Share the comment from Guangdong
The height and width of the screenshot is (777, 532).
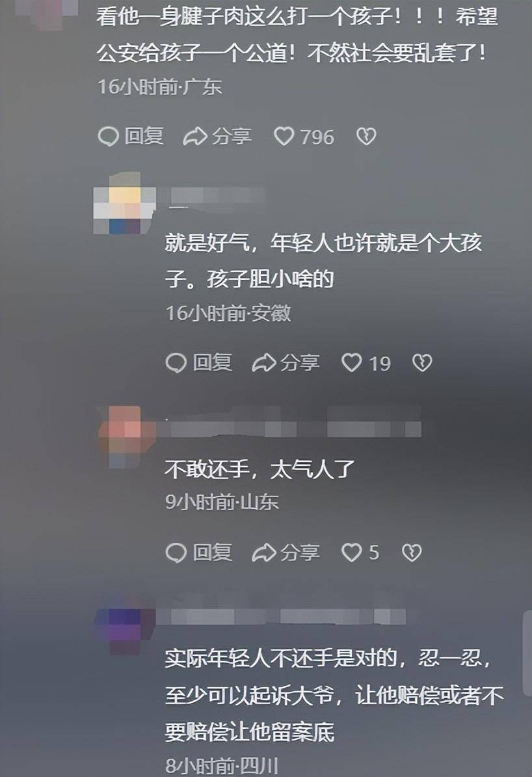[217, 136]
